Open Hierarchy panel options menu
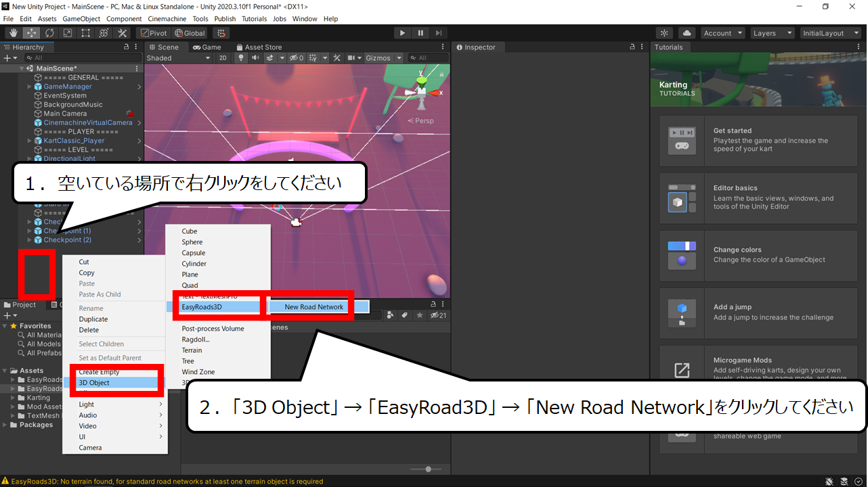The image size is (868, 487). (137, 47)
